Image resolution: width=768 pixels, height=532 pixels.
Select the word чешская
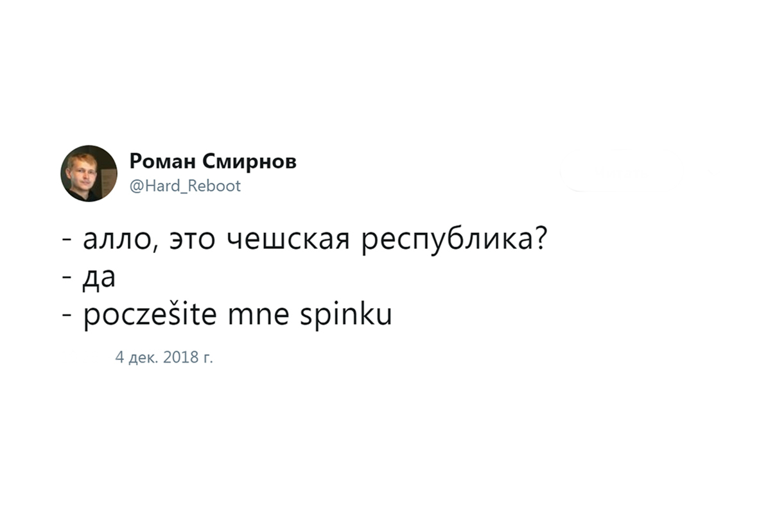288,240
